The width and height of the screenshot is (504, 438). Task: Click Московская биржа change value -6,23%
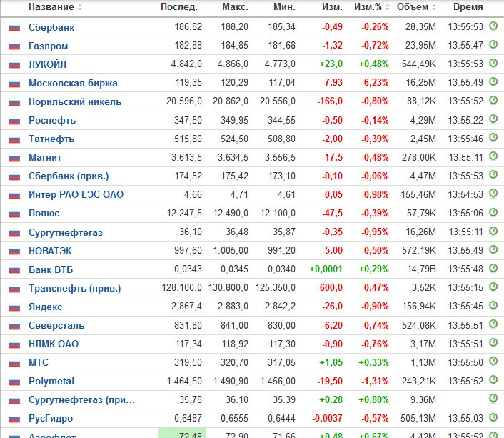click(x=375, y=83)
